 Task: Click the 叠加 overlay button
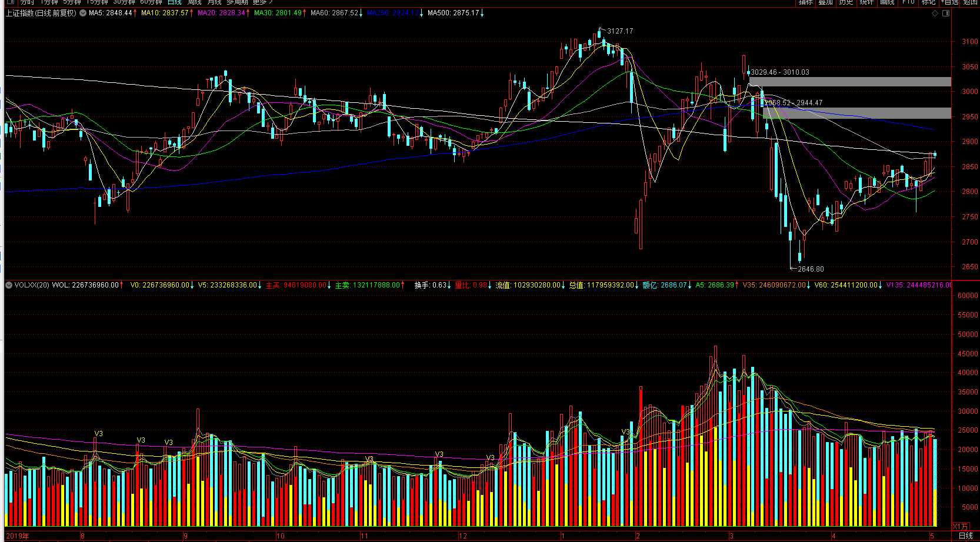tap(826, 2)
